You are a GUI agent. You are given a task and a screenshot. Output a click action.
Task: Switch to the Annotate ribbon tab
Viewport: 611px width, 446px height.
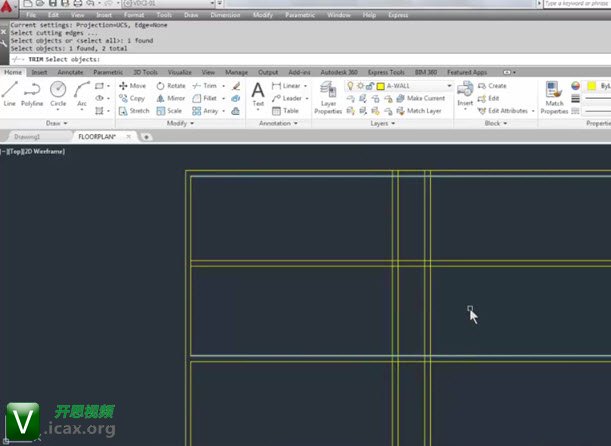tap(70, 72)
